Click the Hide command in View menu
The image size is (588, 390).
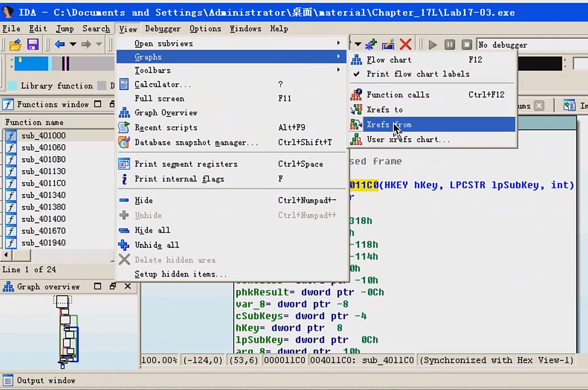tap(144, 200)
